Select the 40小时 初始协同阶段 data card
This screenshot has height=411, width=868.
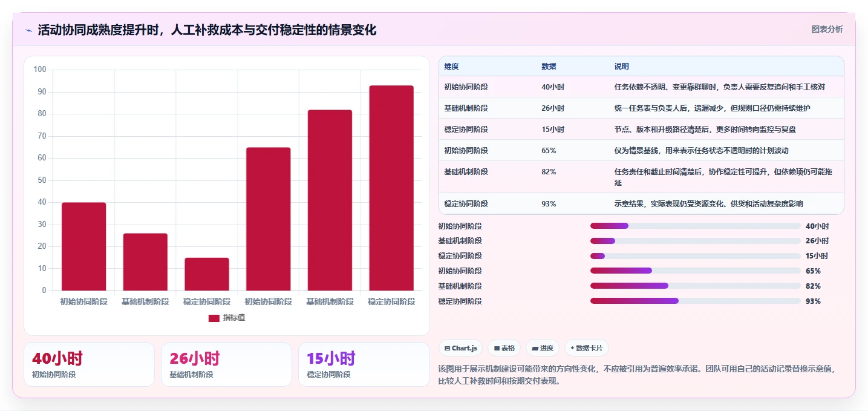coord(89,364)
